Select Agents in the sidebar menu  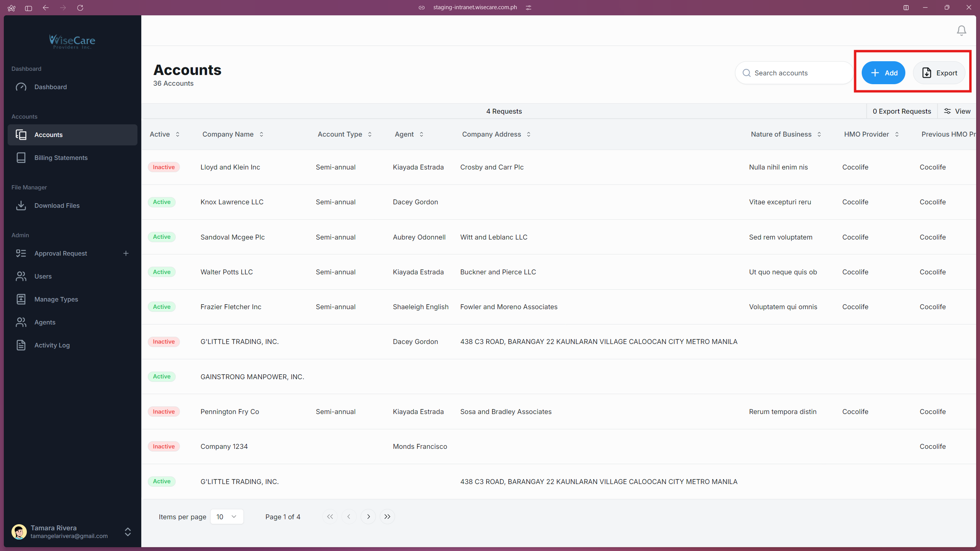[x=45, y=322]
